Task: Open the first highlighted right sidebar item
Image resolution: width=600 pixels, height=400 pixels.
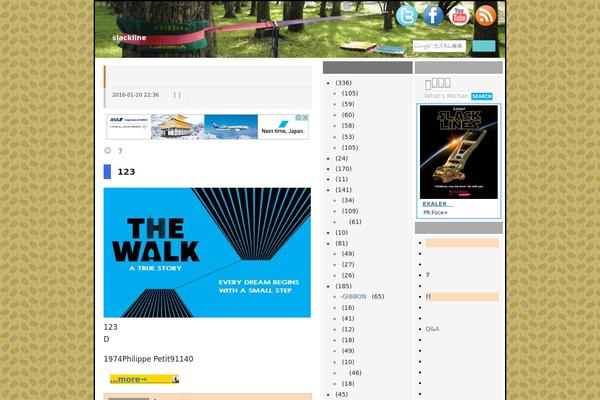Action: [462, 243]
